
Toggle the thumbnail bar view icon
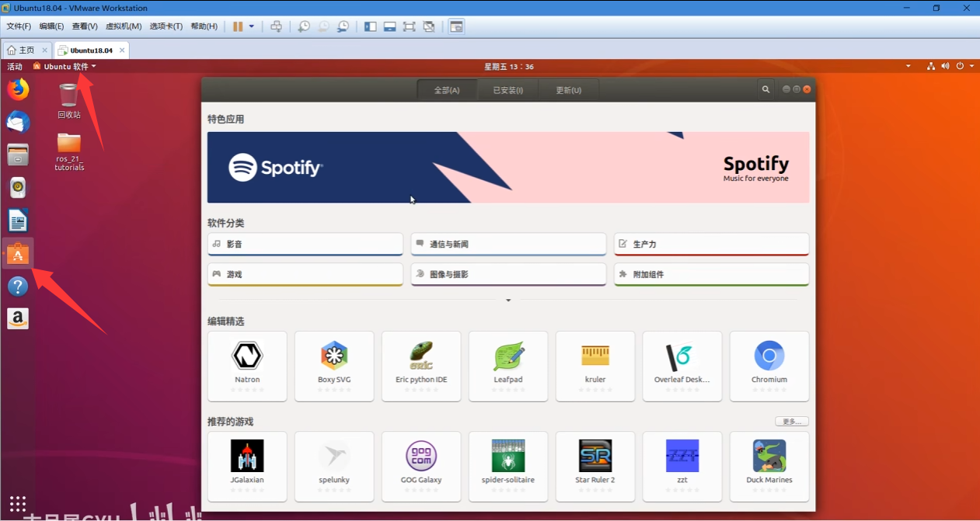[x=389, y=26]
